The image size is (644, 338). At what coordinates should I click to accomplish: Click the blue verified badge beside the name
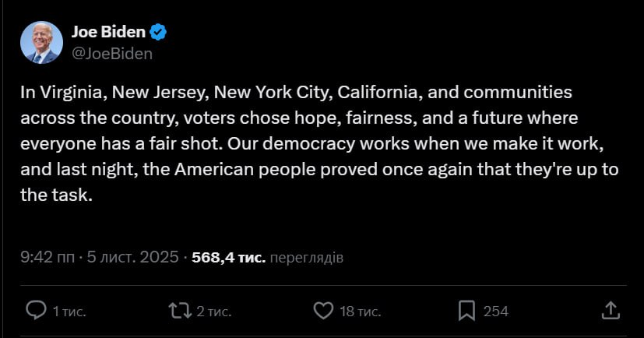click(159, 32)
